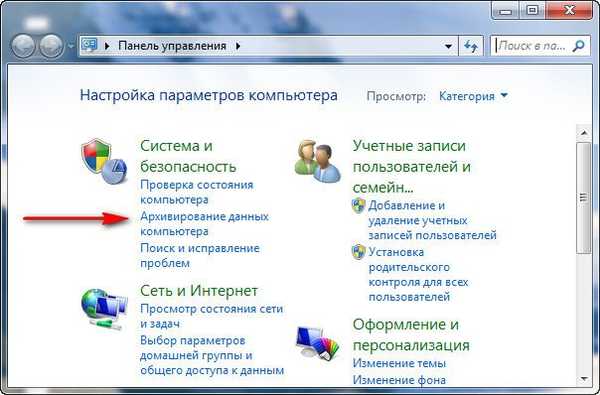Open the User Accounts people icon
This screenshot has height=395, width=600.
(317, 161)
